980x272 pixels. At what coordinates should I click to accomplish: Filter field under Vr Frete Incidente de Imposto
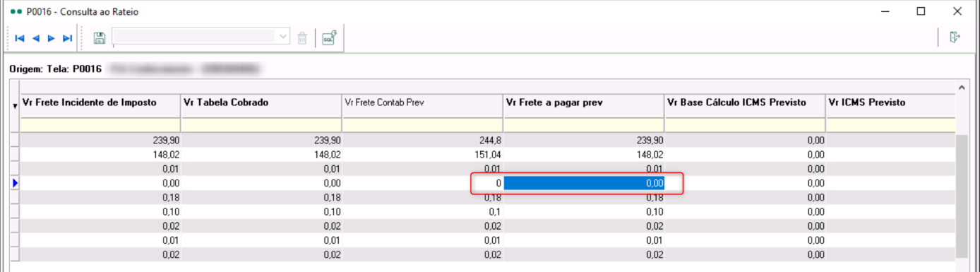100,125
